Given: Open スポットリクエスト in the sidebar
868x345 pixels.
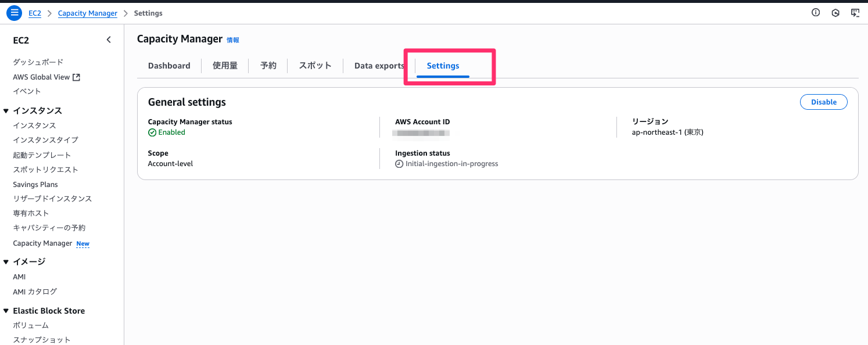Looking at the screenshot, I should 45,170.
